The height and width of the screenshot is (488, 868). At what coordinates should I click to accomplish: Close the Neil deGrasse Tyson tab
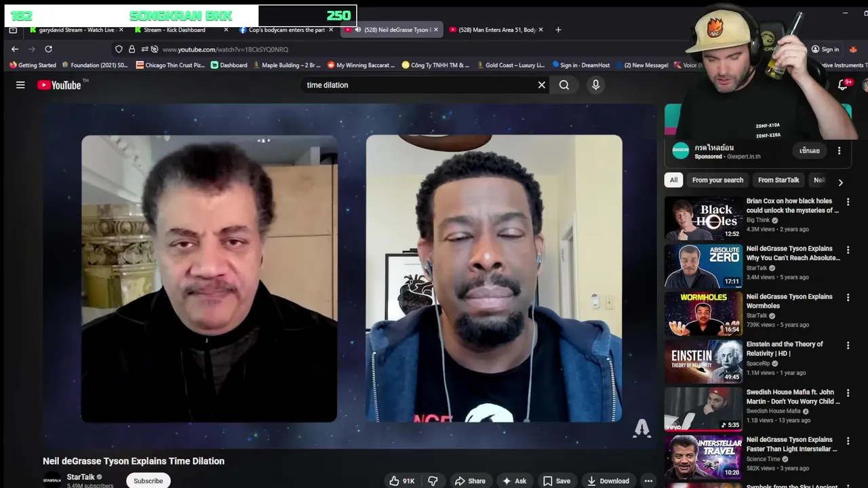[x=436, y=30]
